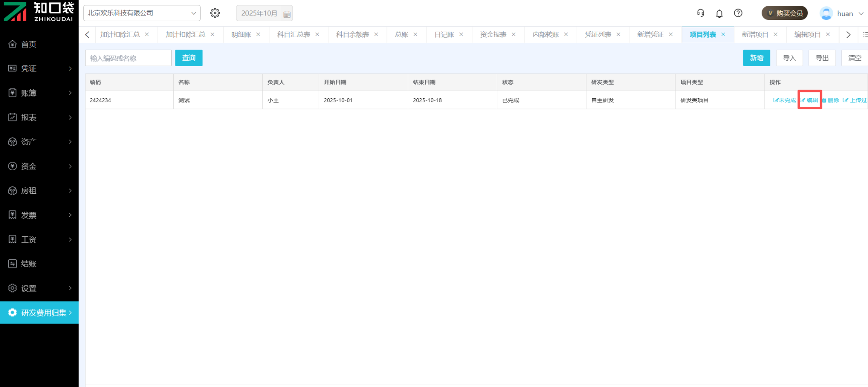Click 编辑 link for project 2424234

[x=810, y=100]
